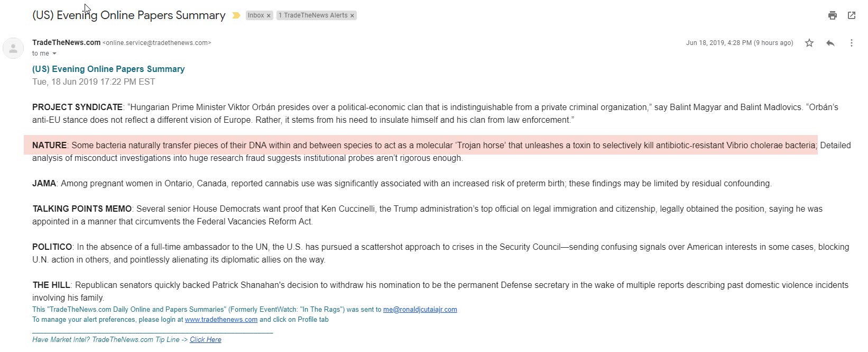Star this TradeTheNews email
This screenshot has width=868, height=352.
[x=809, y=43]
